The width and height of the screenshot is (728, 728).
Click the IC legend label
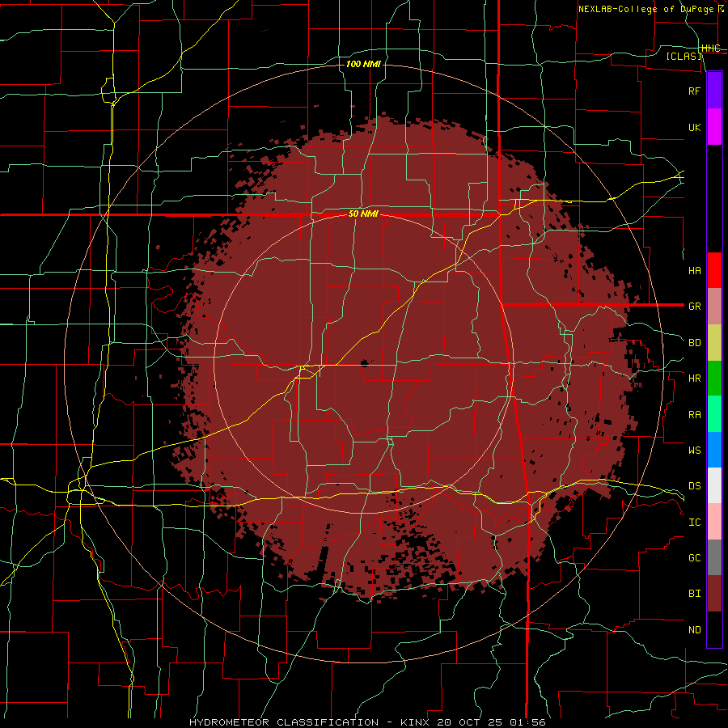694,523
